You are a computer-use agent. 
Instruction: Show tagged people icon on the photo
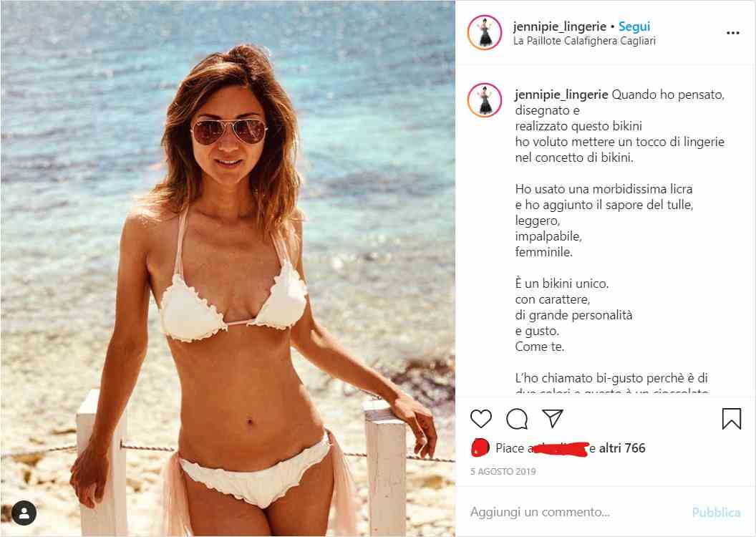(x=24, y=513)
